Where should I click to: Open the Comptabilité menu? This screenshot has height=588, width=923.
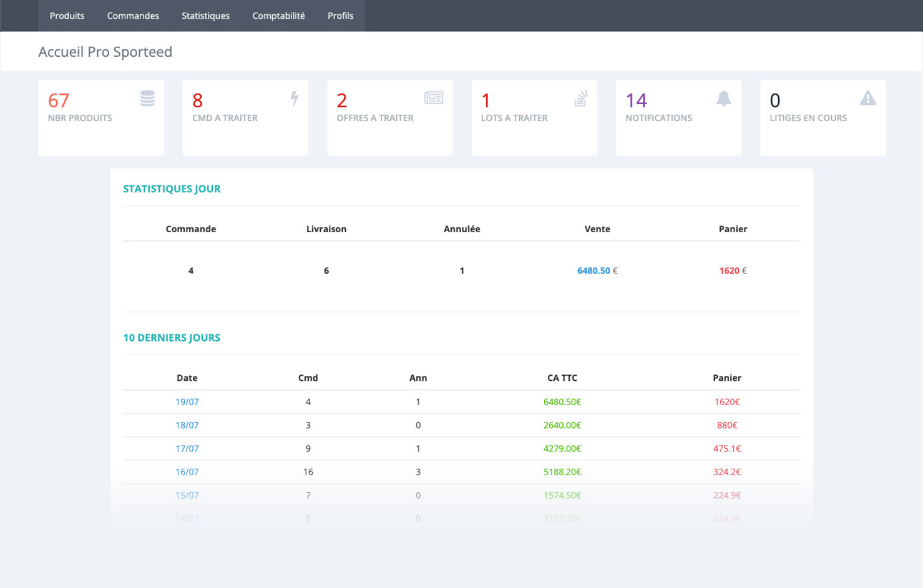click(278, 16)
